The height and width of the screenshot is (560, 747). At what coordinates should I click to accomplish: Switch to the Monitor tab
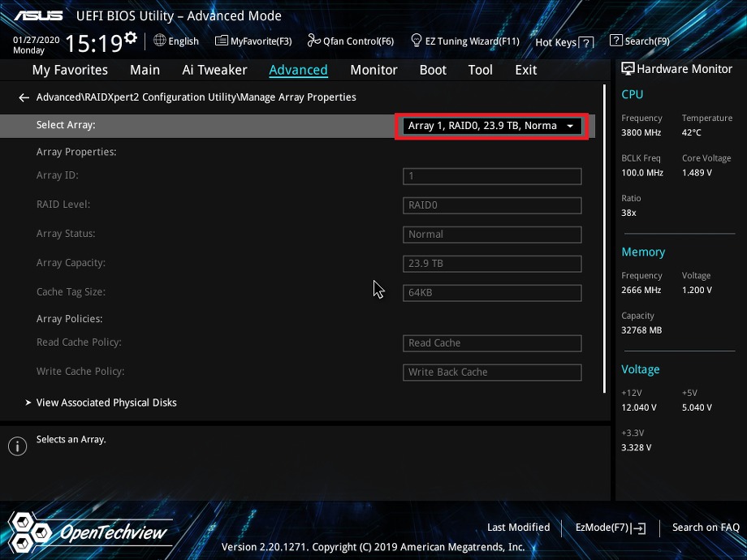(x=373, y=70)
